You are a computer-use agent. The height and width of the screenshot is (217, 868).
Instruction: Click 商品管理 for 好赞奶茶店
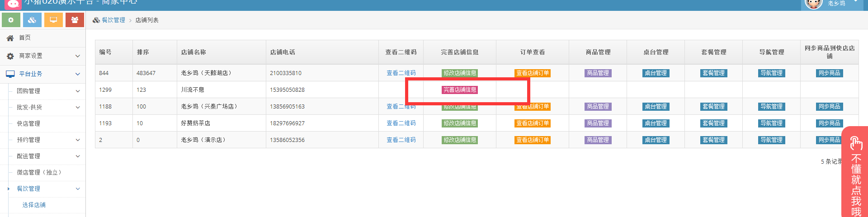pos(598,123)
